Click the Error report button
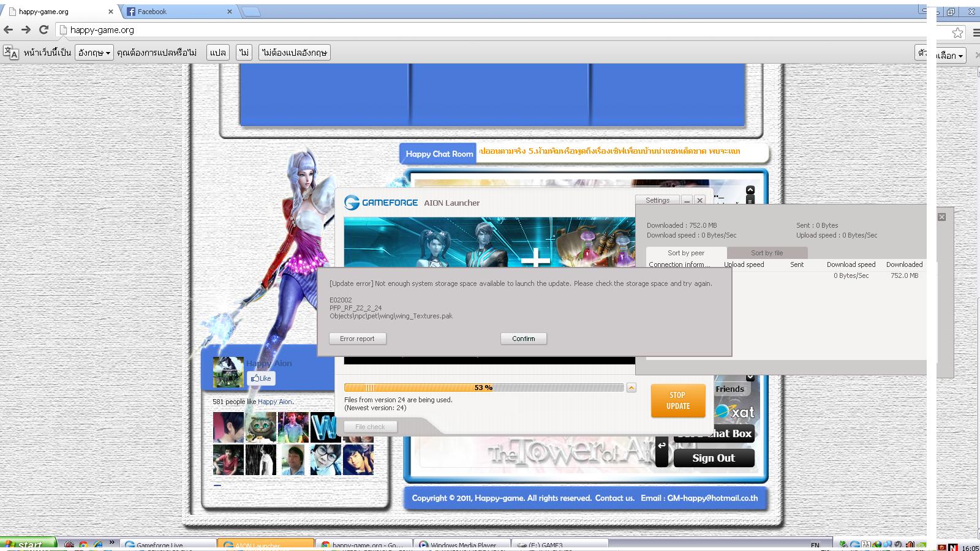980x551 pixels. click(x=357, y=339)
